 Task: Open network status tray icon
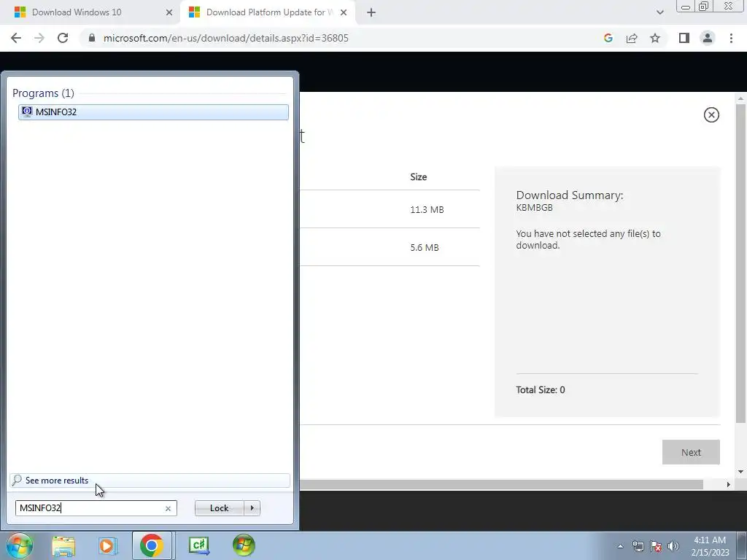[x=638, y=546]
